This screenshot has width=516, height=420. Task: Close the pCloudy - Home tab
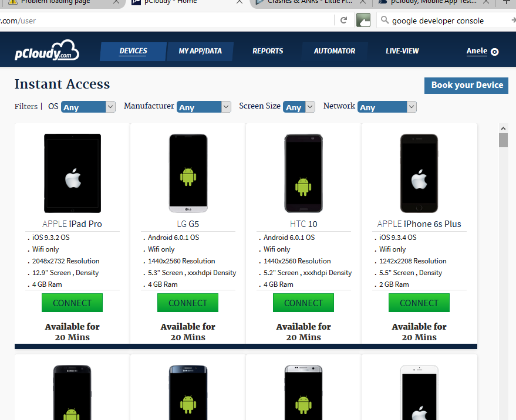tap(240, 2)
